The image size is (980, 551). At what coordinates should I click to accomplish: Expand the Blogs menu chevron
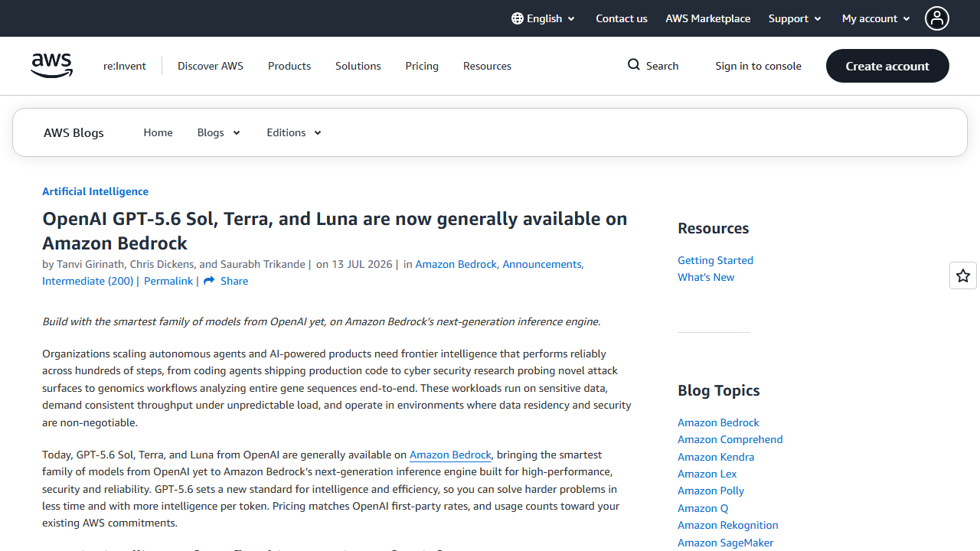pos(237,133)
